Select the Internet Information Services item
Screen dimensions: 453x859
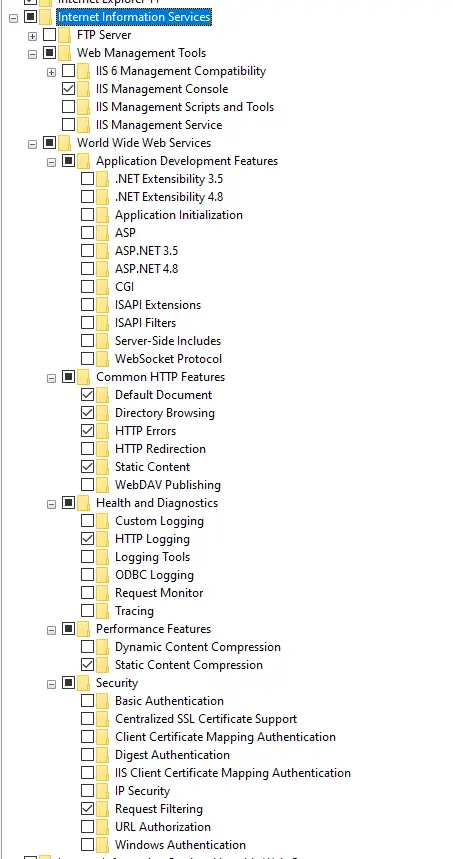[x=134, y=17]
